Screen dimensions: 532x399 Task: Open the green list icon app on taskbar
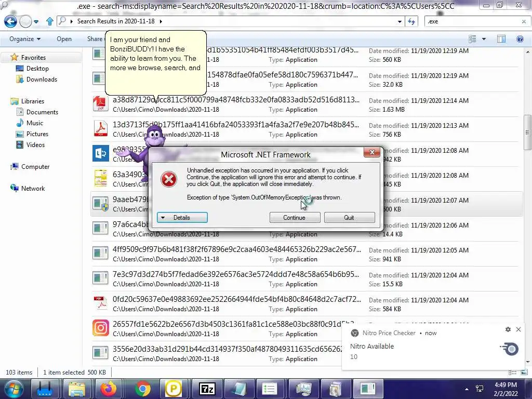tap(270, 389)
